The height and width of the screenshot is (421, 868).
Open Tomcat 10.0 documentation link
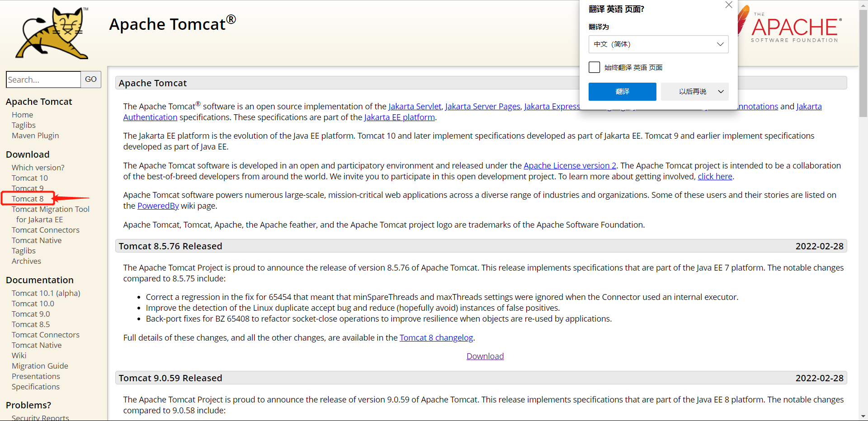(33, 304)
